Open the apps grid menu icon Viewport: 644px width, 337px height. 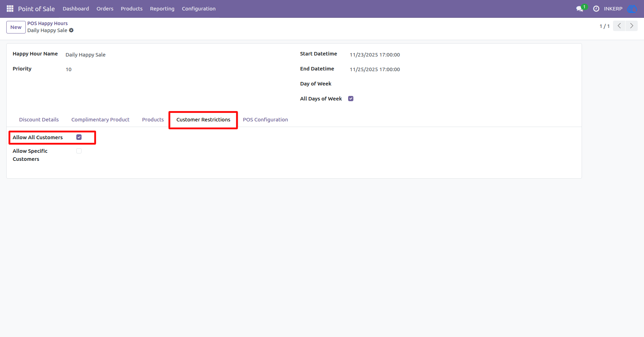coord(10,8)
